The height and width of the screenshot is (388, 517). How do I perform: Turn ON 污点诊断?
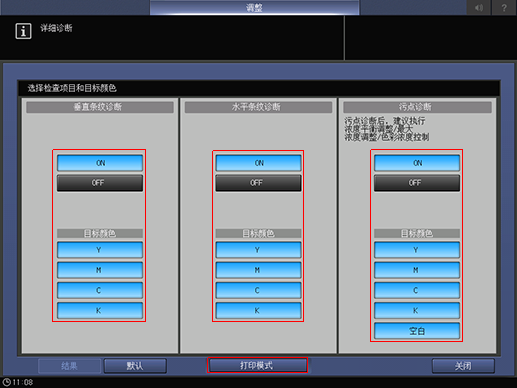coord(417,163)
